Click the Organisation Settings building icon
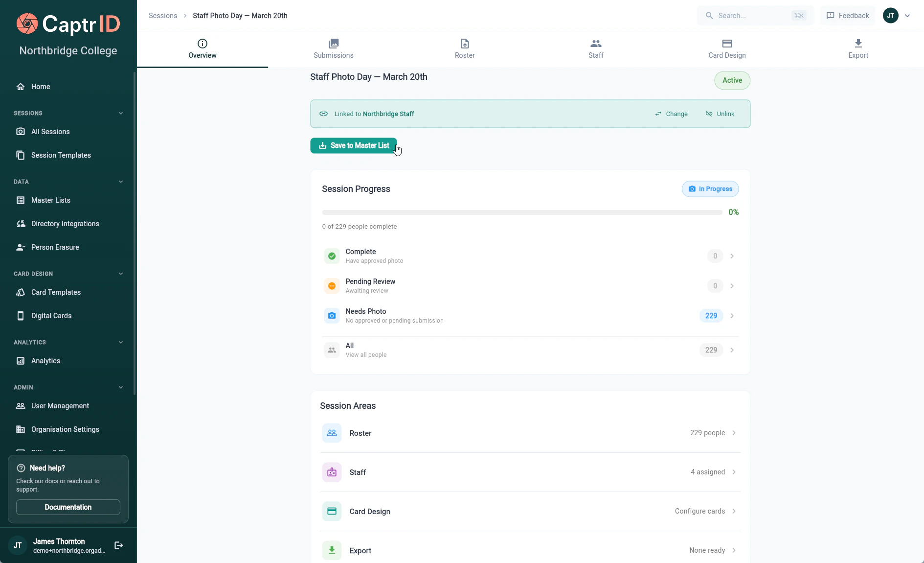 click(21, 429)
